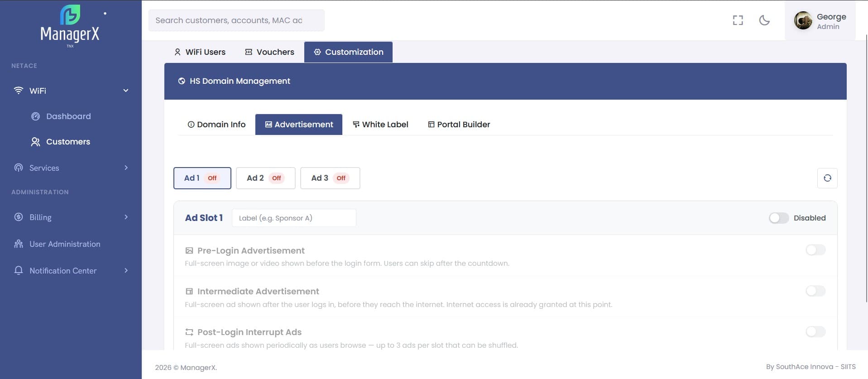Toggle Intermediate Advertisement switch
The width and height of the screenshot is (868, 379).
coord(815,291)
